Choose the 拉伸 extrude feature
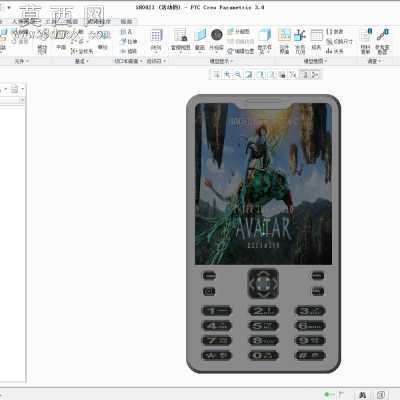The image size is (400, 400). tap(128, 42)
